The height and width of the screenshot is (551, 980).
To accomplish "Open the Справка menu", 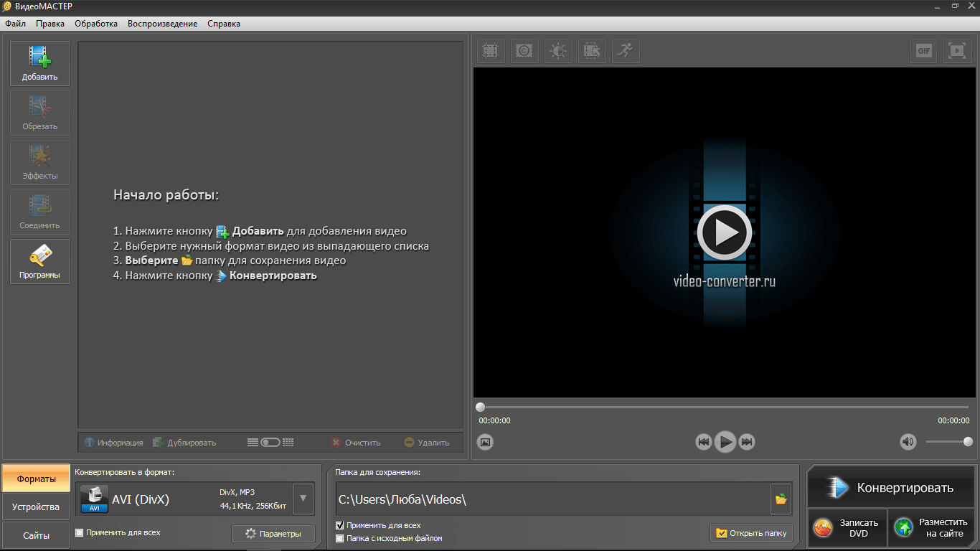I will click(224, 24).
